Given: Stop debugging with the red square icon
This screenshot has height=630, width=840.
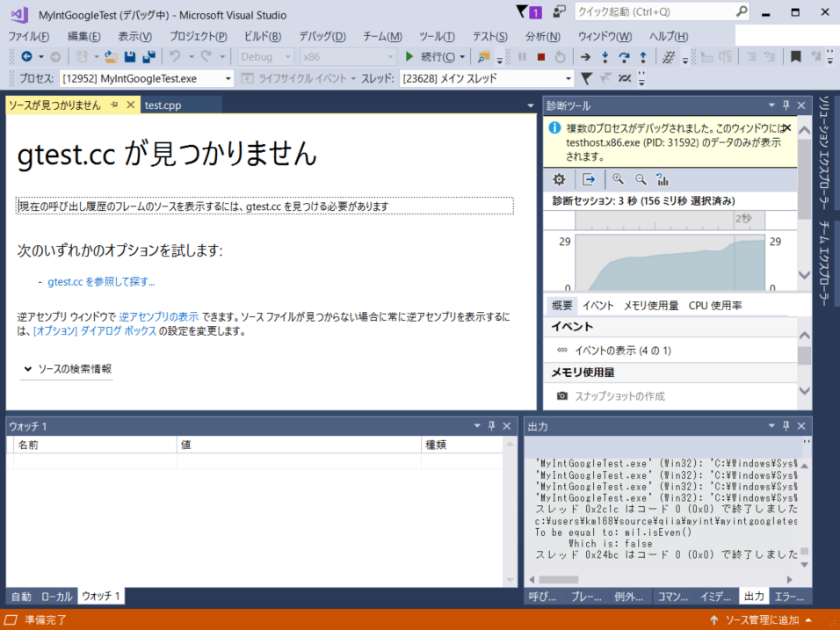Looking at the screenshot, I should click(x=541, y=57).
